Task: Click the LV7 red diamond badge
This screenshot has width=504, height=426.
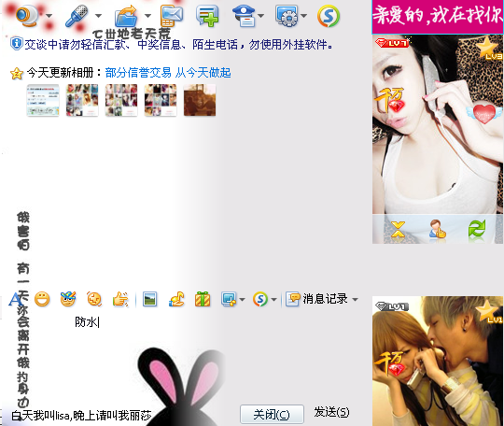Action: coord(393,43)
